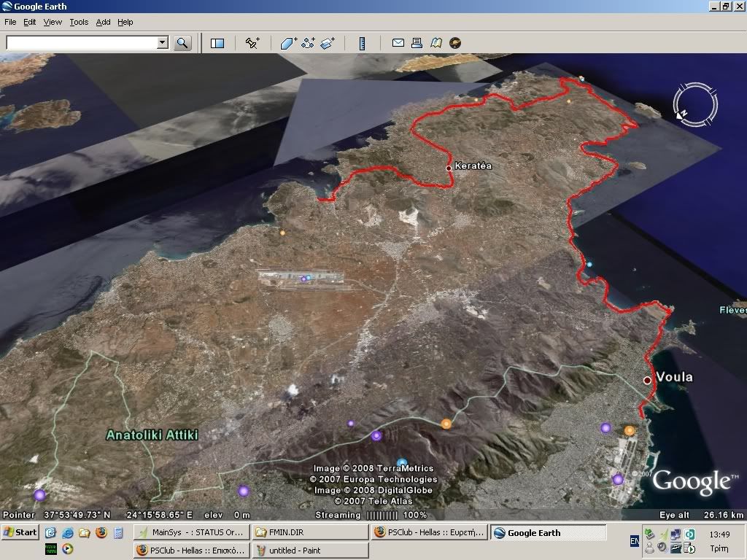The width and height of the screenshot is (747, 560).
Task: Add a path using toolbar icon
Action: 309,43
